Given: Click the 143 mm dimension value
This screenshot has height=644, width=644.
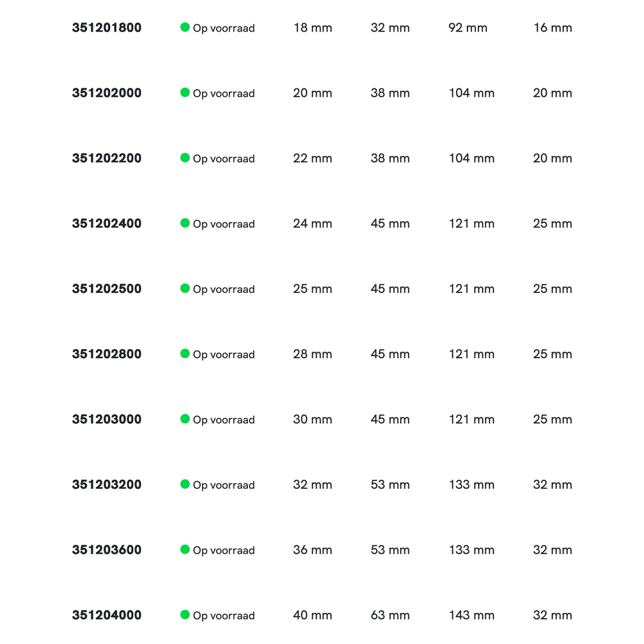Looking at the screenshot, I should coord(471,615).
